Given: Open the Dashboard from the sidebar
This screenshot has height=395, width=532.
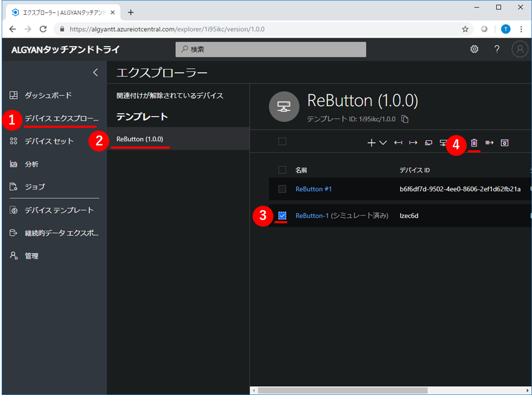Looking at the screenshot, I should (48, 95).
